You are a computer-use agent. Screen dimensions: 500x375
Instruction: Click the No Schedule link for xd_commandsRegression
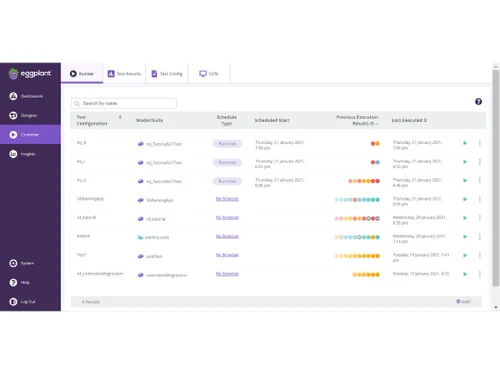tap(227, 274)
